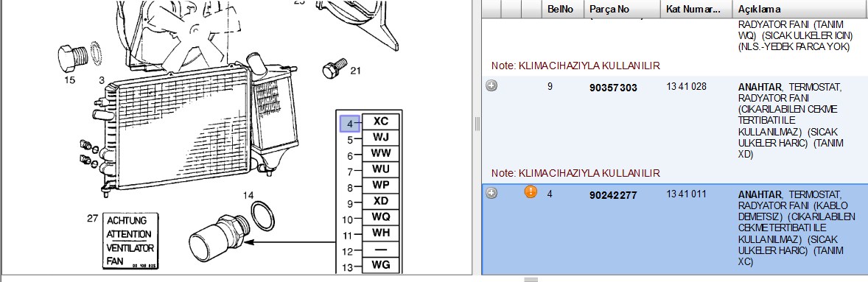Click callout number 14 near the seal ring
This screenshot has width=868, height=282.
point(248,195)
